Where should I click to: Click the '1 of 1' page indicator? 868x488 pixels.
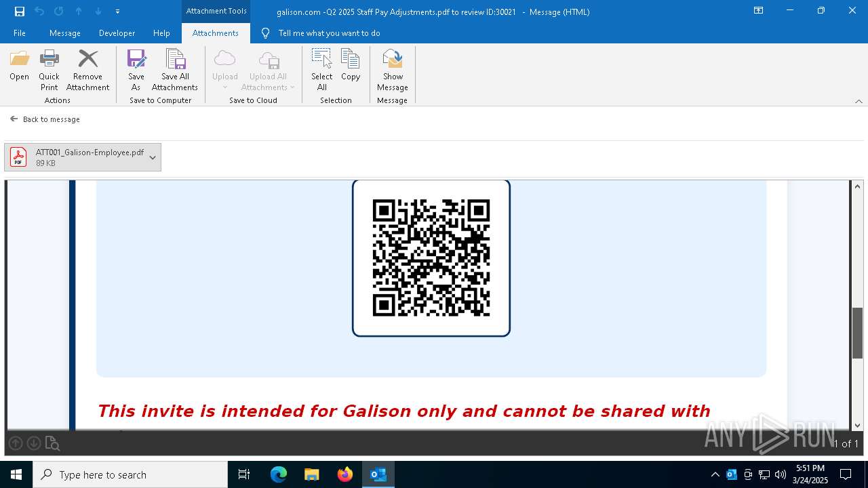(846, 444)
